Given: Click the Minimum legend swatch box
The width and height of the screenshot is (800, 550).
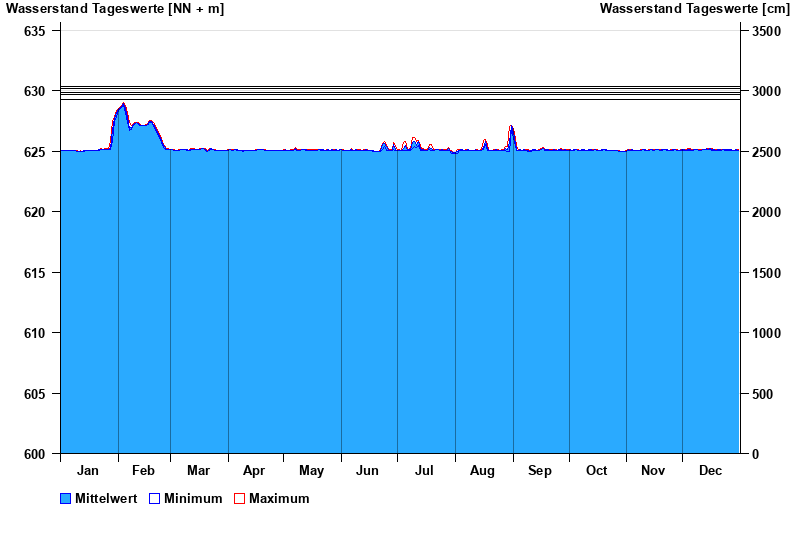Looking at the screenshot, I should (154, 499).
